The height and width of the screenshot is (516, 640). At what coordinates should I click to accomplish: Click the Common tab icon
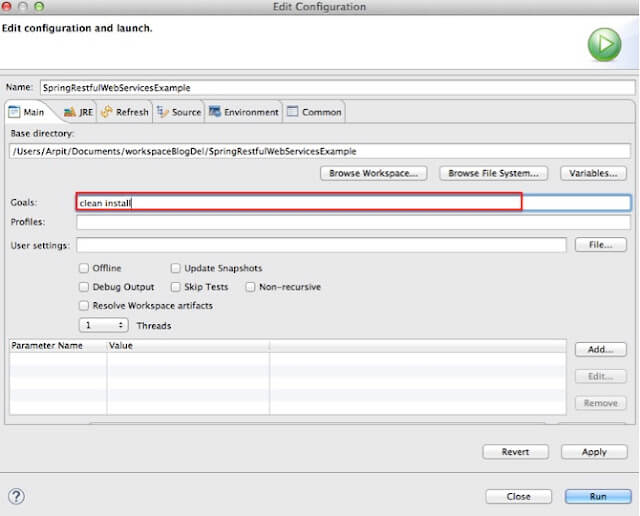pyautogui.click(x=292, y=111)
